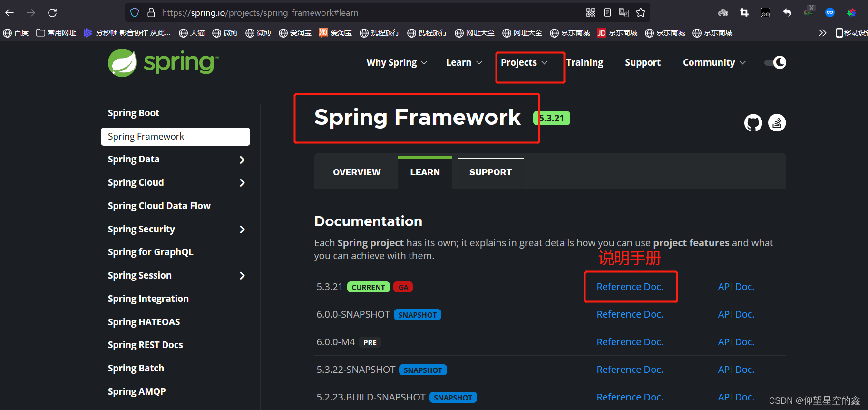Click the padlock site security icon
This screenshot has height=410, width=868.
(151, 12)
